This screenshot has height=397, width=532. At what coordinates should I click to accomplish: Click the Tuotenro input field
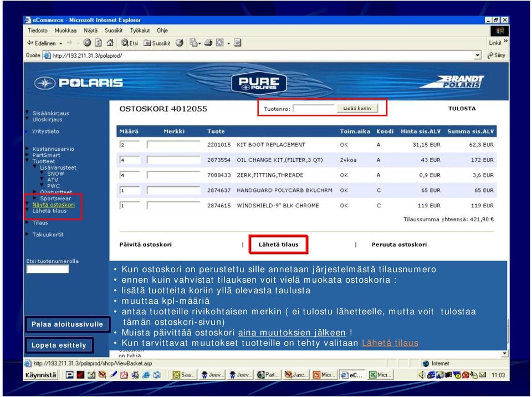(x=314, y=109)
